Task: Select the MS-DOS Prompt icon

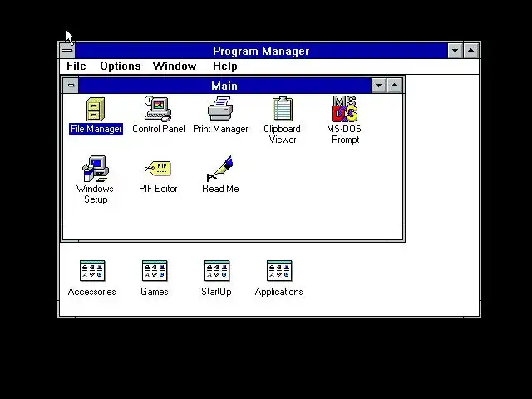Action: (x=345, y=109)
